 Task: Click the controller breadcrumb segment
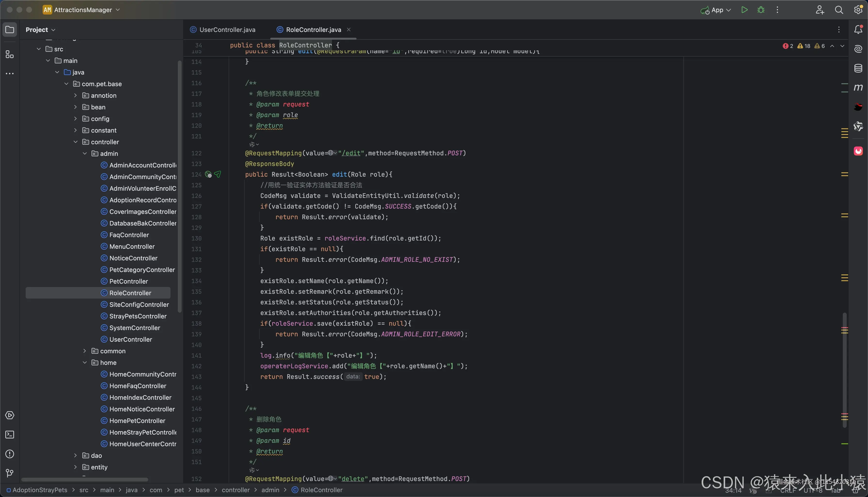pyautogui.click(x=236, y=490)
